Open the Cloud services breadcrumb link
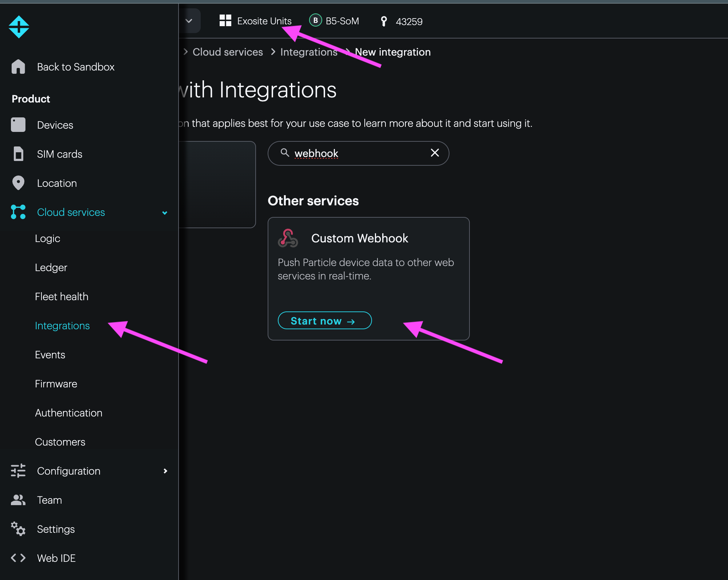This screenshot has width=728, height=580. (x=227, y=52)
